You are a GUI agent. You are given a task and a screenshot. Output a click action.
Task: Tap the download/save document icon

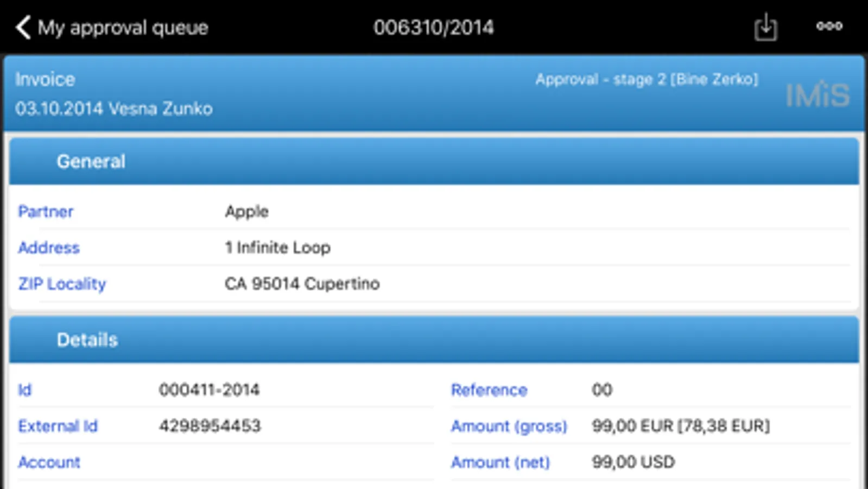click(765, 27)
